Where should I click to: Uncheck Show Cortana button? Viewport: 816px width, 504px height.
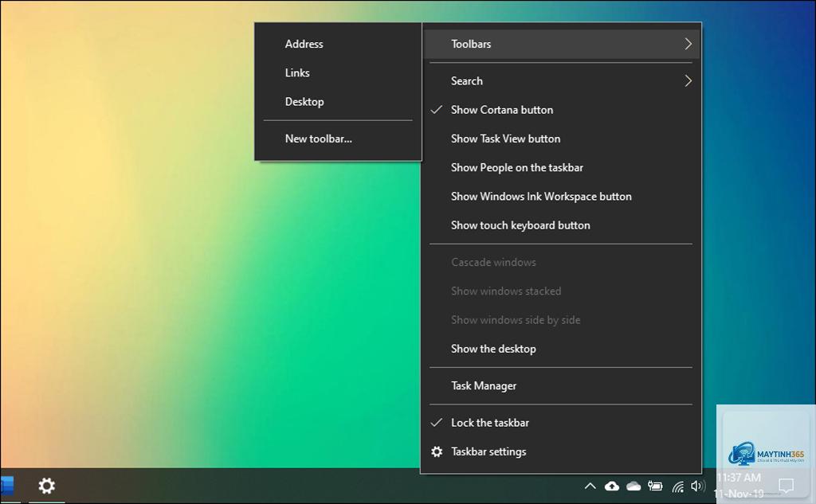(561, 110)
